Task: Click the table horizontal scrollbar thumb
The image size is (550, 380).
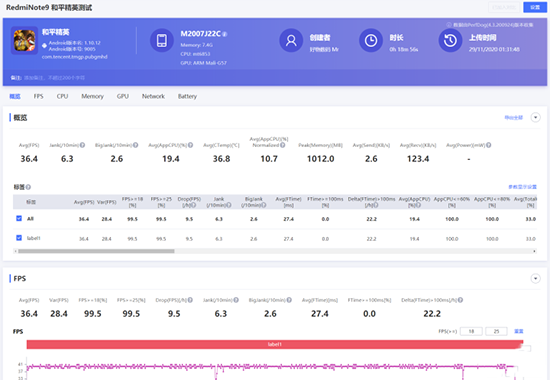Action: tap(96, 251)
